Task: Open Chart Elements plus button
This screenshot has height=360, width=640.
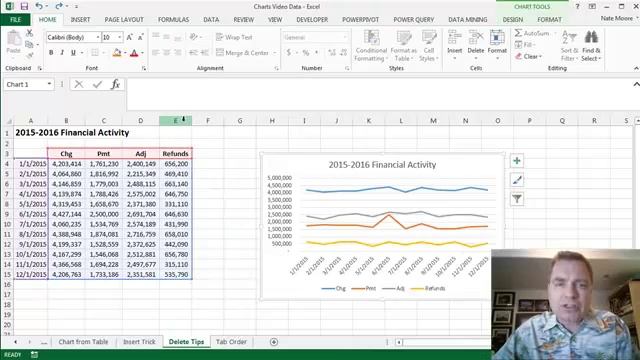Action: 517,161
